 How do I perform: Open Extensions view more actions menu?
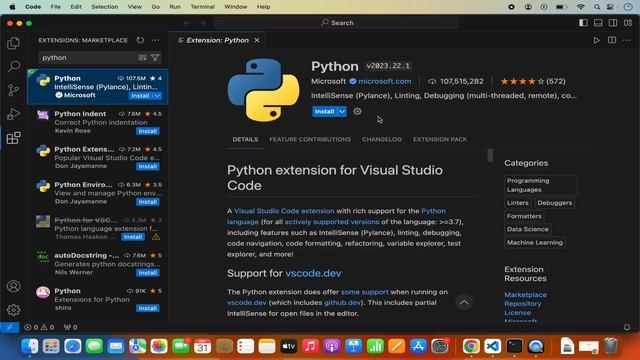[x=156, y=40]
